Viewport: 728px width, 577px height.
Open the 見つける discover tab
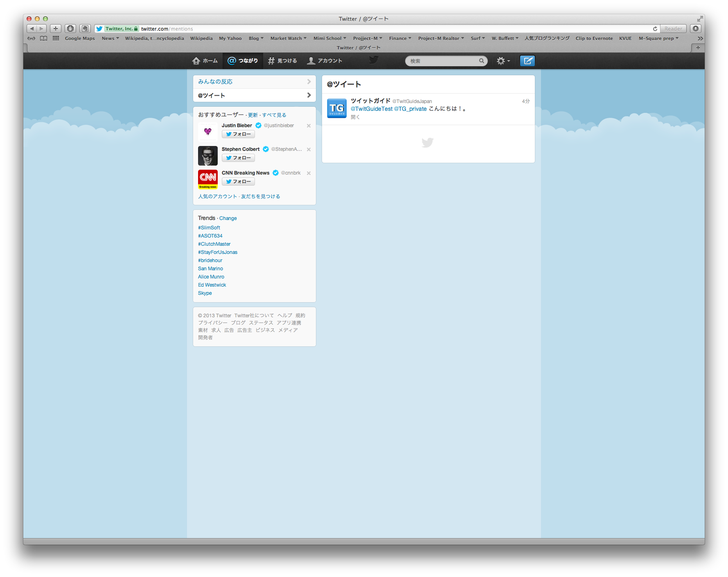[282, 61]
